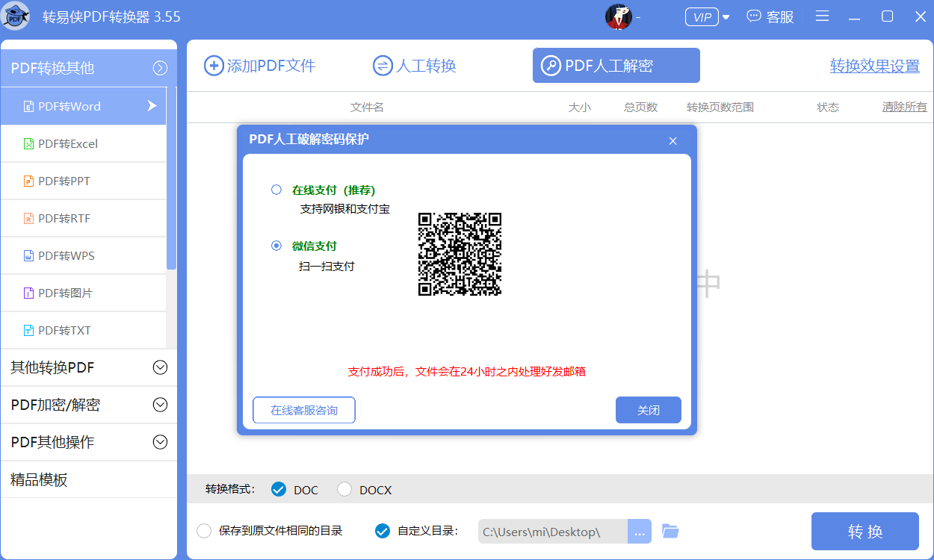Image resolution: width=934 pixels, height=560 pixels.
Task: Open the hamburger main menu
Action: click(x=822, y=16)
